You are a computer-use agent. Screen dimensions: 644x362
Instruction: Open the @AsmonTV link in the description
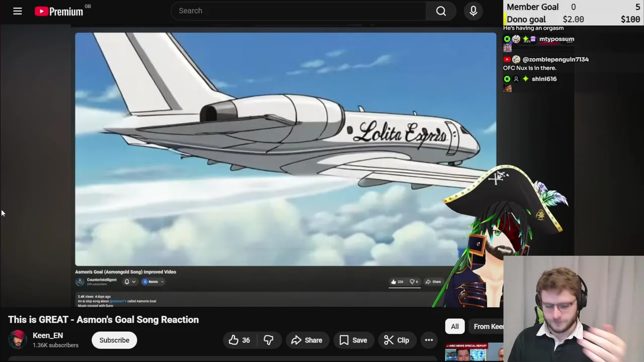coord(118,301)
